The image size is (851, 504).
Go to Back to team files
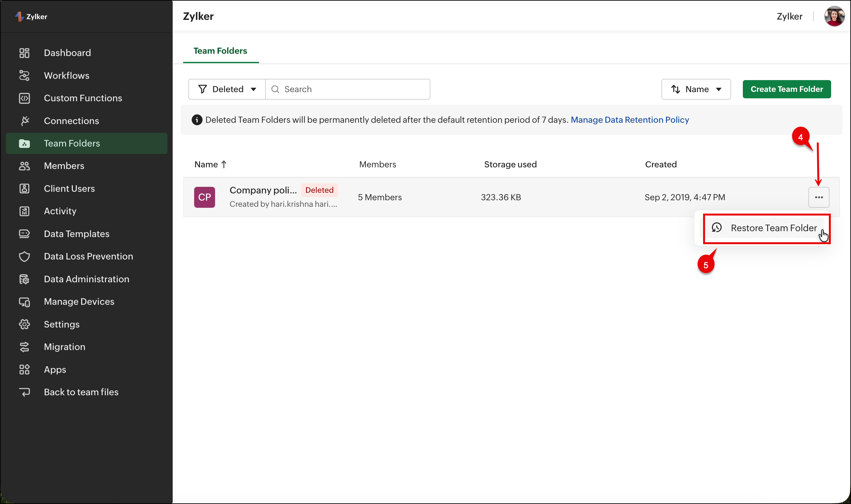click(x=81, y=392)
